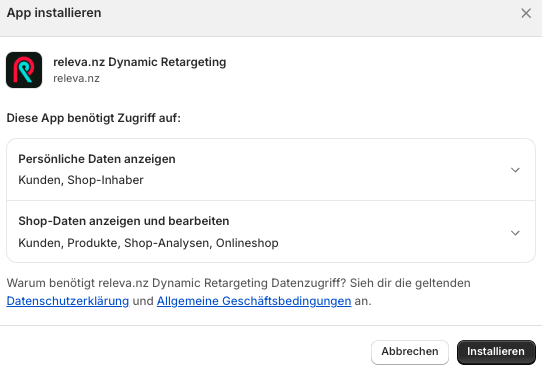Close the App installieren dialog
The width and height of the screenshot is (542, 376).
pos(526,13)
